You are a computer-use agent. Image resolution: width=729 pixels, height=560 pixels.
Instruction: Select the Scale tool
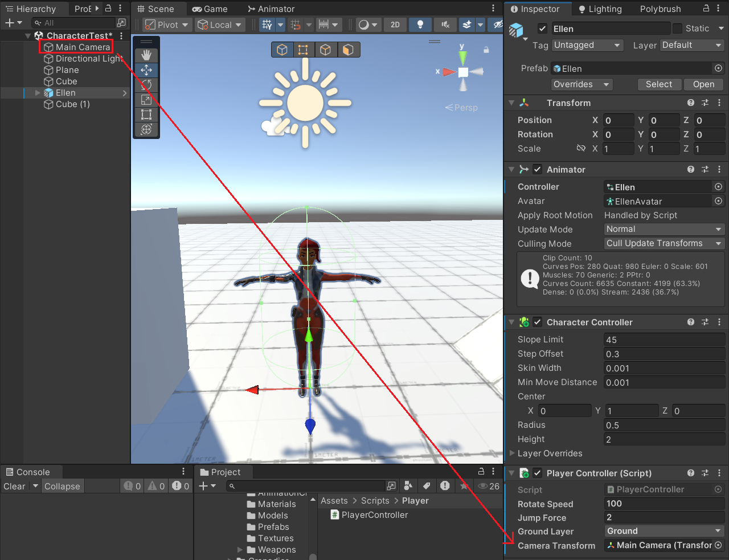(146, 100)
